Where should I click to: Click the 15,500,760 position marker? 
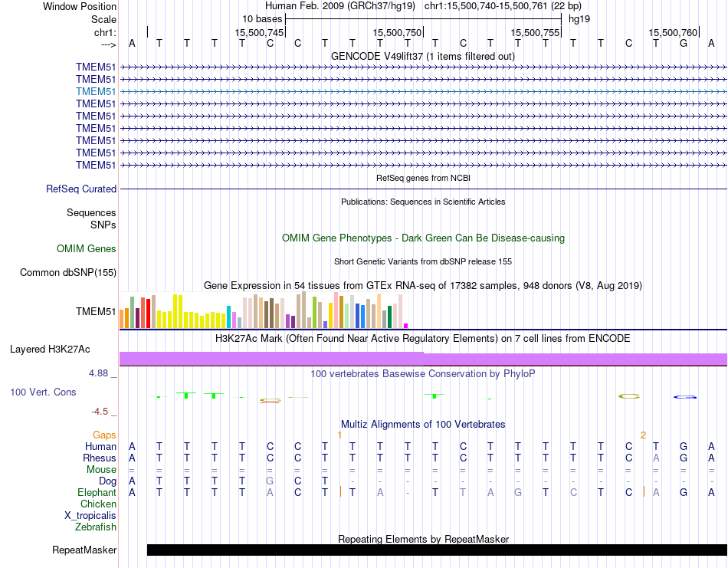673,32
